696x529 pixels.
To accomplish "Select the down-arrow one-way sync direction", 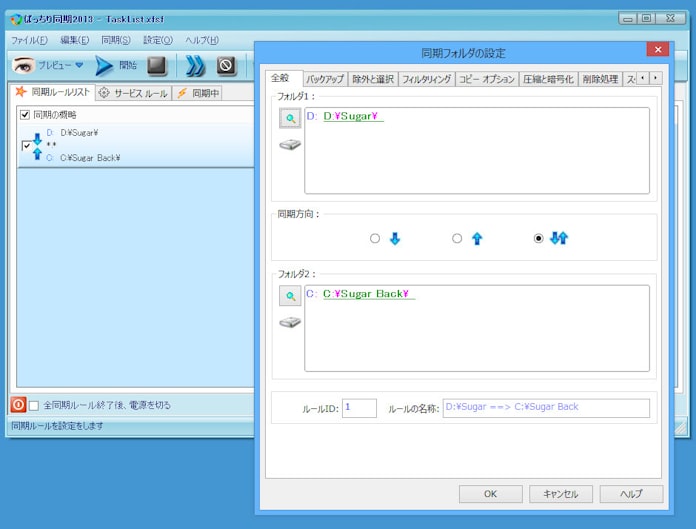I will (x=375, y=238).
